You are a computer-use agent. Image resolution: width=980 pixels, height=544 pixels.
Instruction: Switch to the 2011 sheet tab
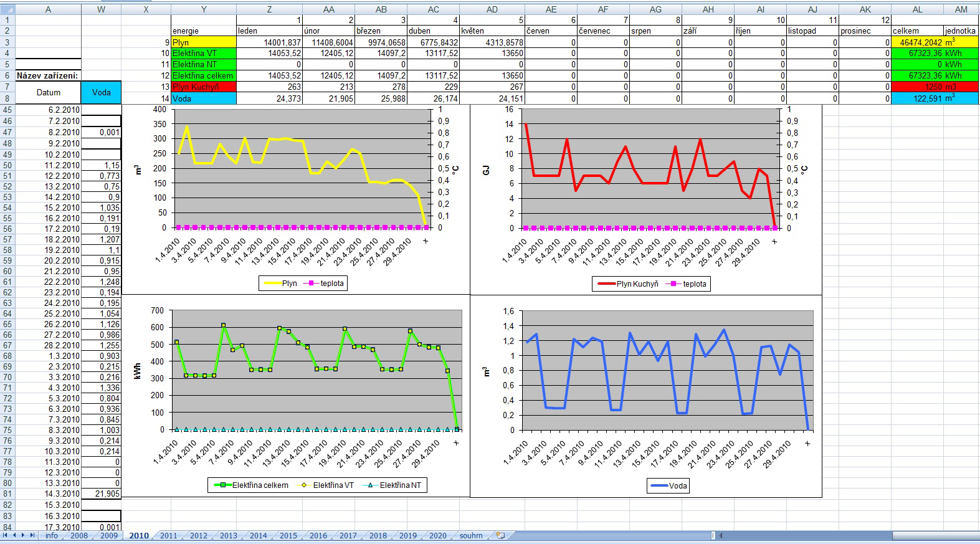pos(169,535)
